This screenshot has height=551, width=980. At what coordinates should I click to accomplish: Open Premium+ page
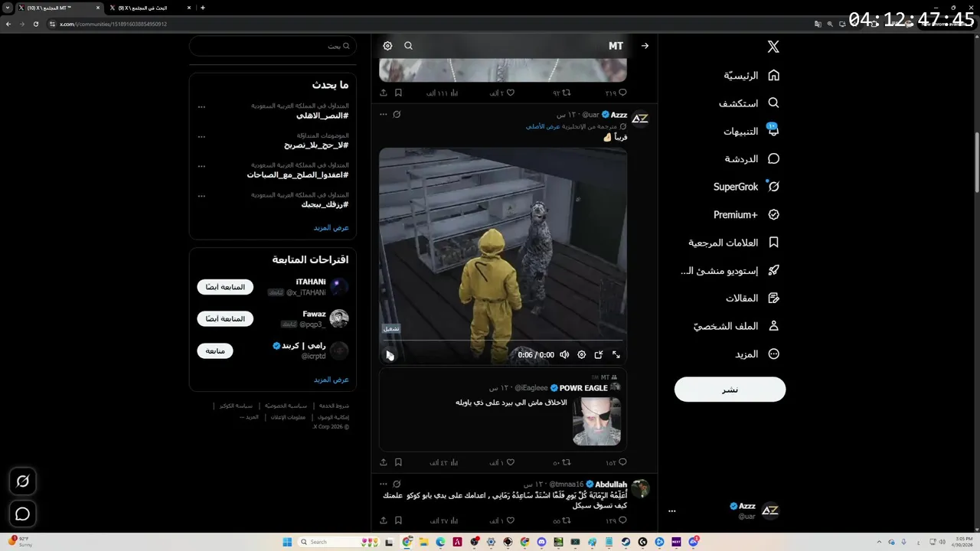point(746,214)
